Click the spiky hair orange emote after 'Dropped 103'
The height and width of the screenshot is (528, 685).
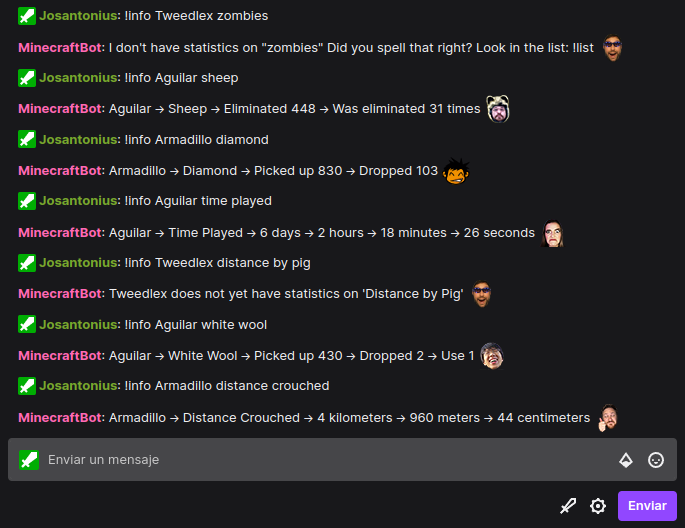point(456,171)
